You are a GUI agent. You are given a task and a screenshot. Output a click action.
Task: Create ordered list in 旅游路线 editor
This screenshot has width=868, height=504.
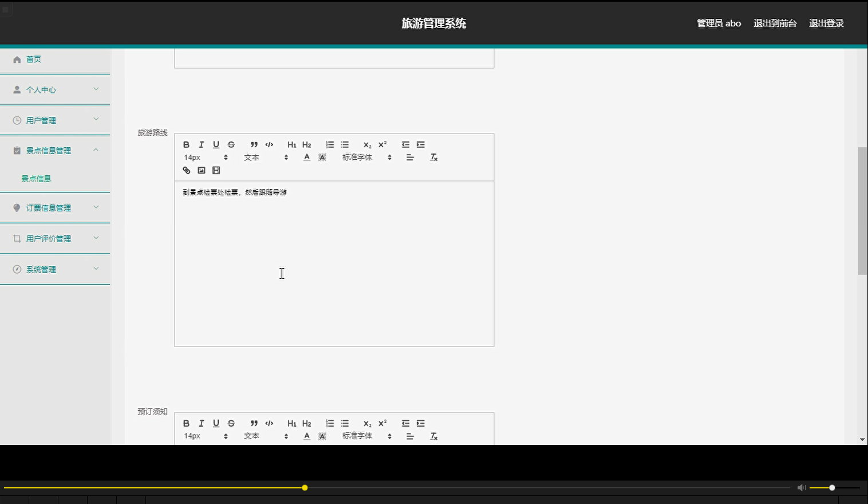coord(330,145)
